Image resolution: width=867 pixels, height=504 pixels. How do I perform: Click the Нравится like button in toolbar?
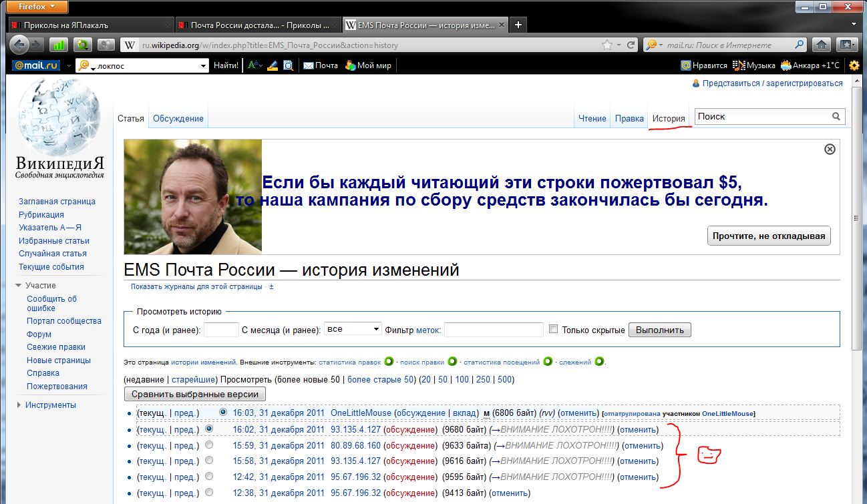coord(704,65)
